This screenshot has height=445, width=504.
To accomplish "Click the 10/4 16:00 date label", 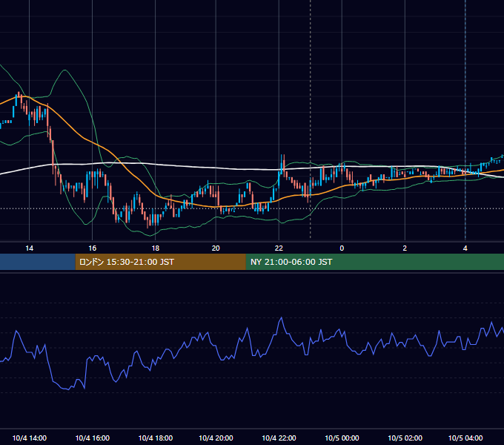I will click(x=92, y=438).
